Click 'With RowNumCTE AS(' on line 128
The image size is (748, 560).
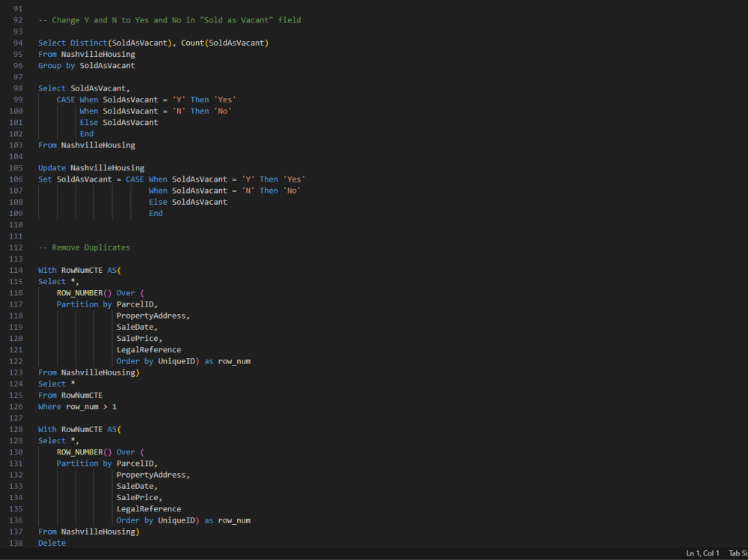[x=80, y=429]
